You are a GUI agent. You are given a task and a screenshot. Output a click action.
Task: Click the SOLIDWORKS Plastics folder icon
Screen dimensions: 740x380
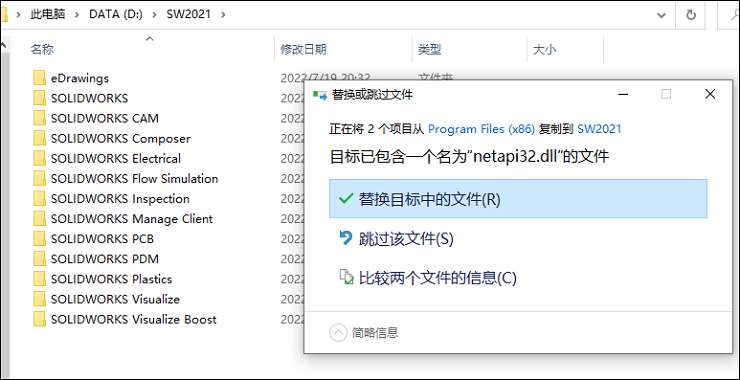click(x=39, y=279)
